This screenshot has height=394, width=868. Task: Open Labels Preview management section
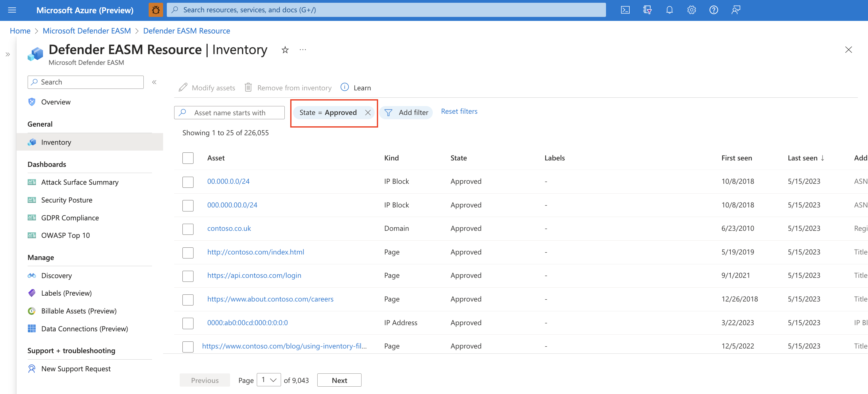[66, 293]
